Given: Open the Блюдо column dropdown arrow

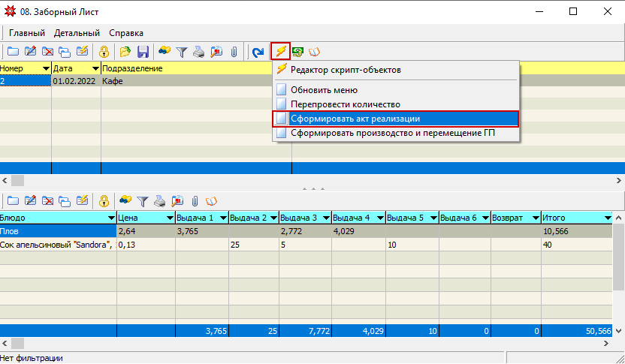Looking at the screenshot, I should point(110,218).
